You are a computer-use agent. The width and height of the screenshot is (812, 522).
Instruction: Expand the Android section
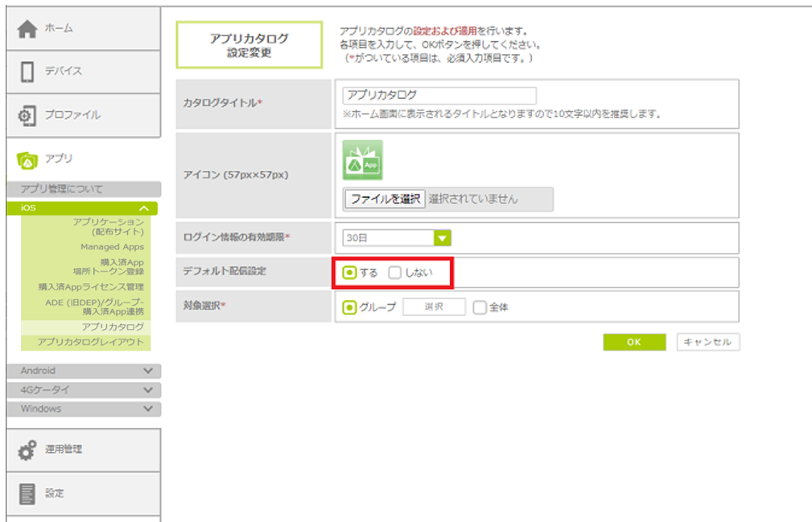tap(147, 371)
